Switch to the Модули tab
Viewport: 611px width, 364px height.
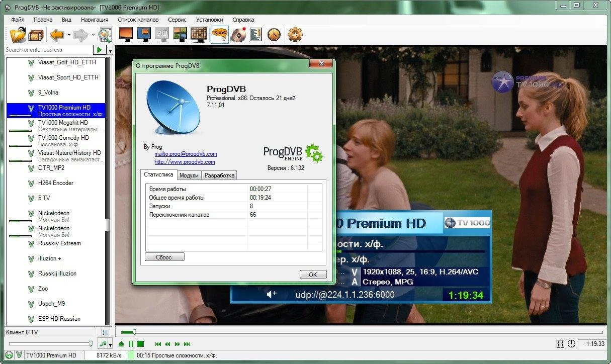tap(189, 175)
